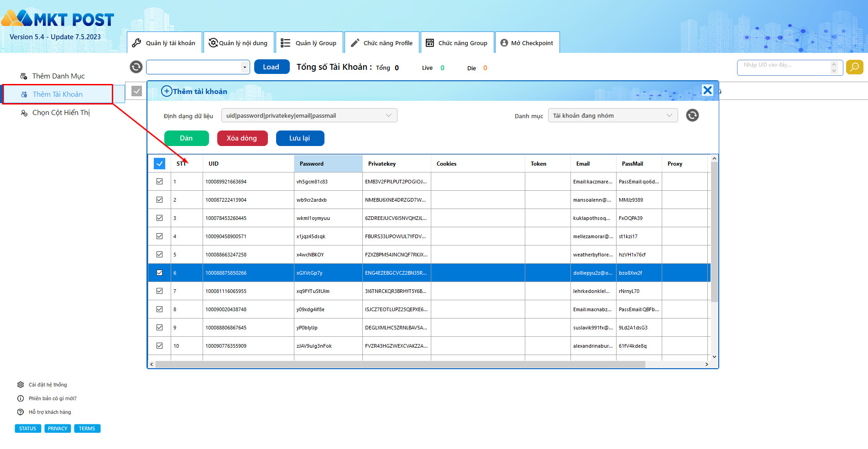
Task: Click the calendar icon of Chức năng Group
Action: [x=430, y=43]
